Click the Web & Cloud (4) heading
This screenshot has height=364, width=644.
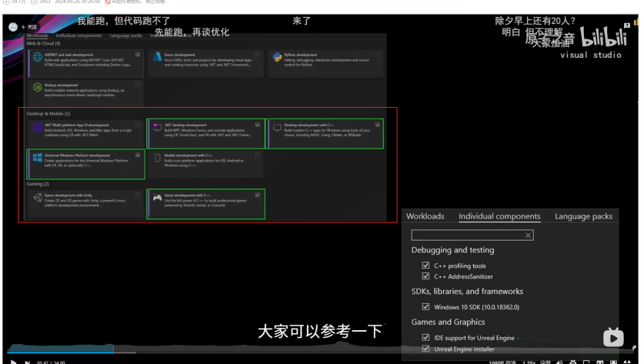43,44
